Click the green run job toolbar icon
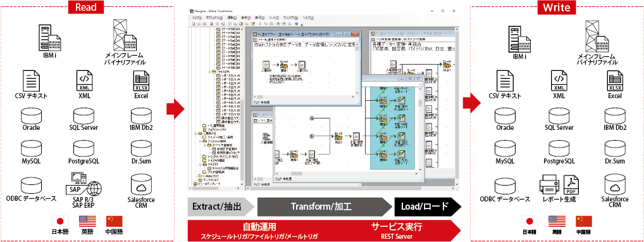Screen dimensions: 644x242 click(x=278, y=24)
